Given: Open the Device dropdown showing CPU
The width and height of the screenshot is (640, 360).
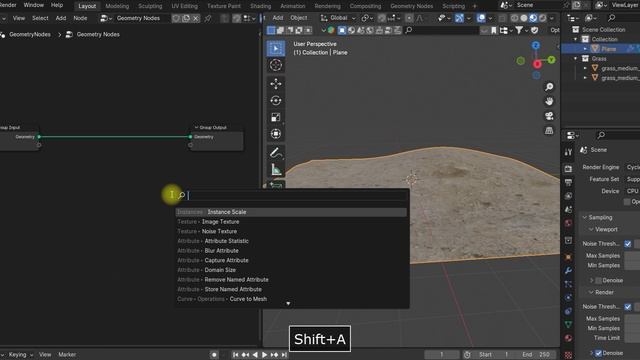Looking at the screenshot, I should pyautogui.click(x=632, y=191).
